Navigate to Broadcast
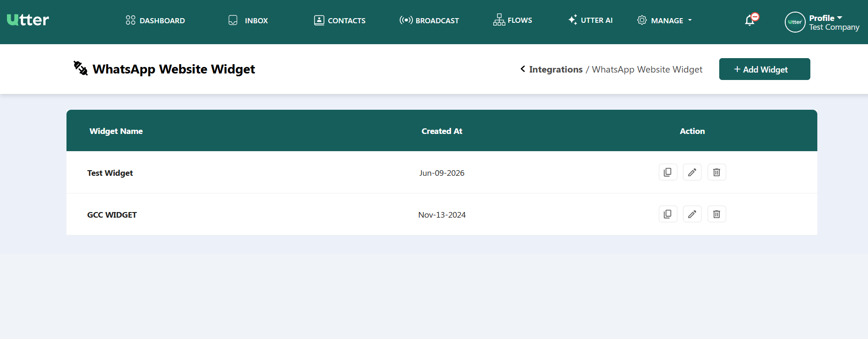The width and height of the screenshot is (868, 339). click(x=429, y=20)
